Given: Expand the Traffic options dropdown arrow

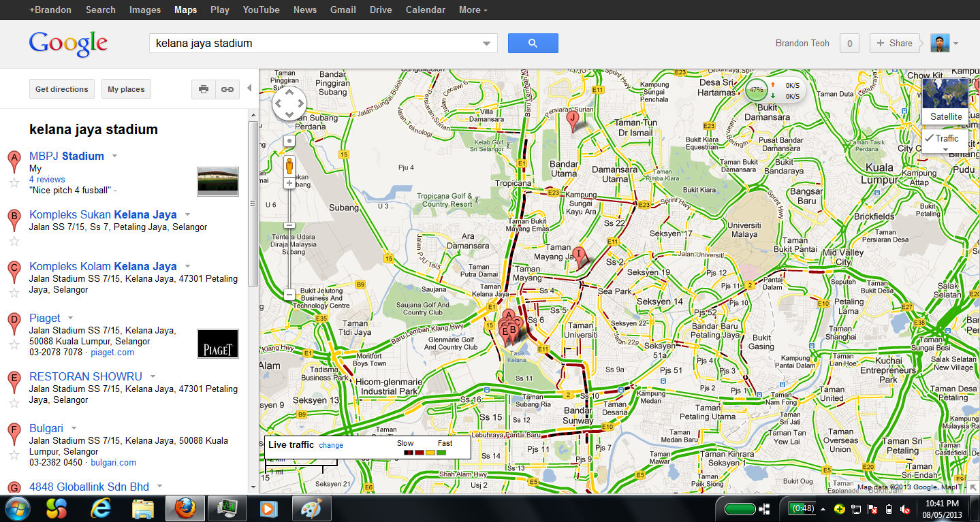Looking at the screenshot, I should [x=945, y=149].
